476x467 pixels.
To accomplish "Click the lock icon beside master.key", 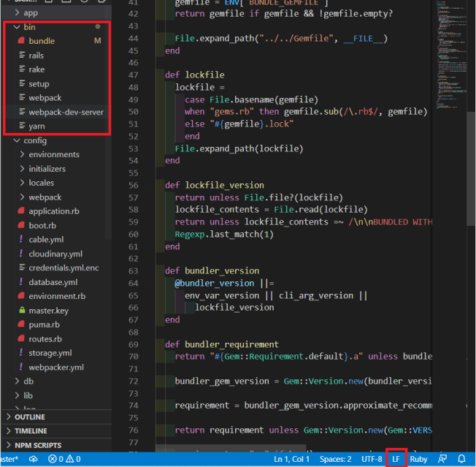I will click(22, 310).
